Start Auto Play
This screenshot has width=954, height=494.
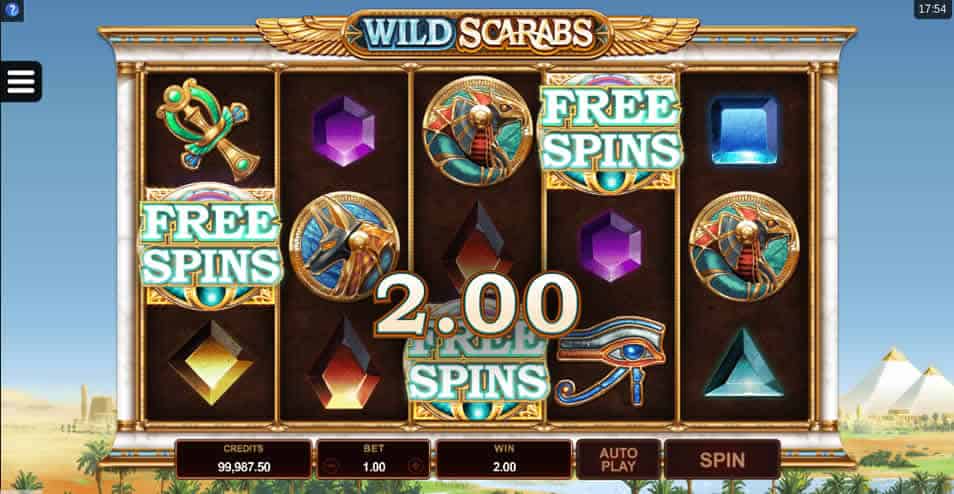click(x=618, y=459)
